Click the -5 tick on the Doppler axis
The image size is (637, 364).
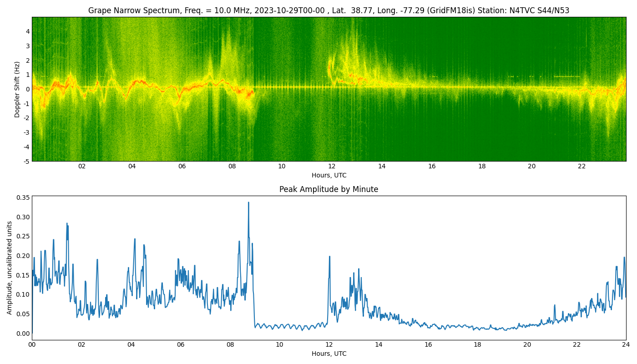[x=26, y=161]
